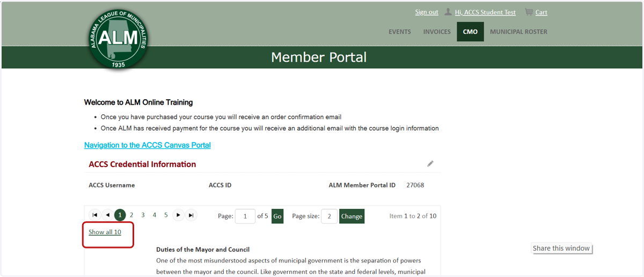This screenshot has height=277, width=644.
Task: Focus the Page size input field
Action: pyautogui.click(x=329, y=216)
